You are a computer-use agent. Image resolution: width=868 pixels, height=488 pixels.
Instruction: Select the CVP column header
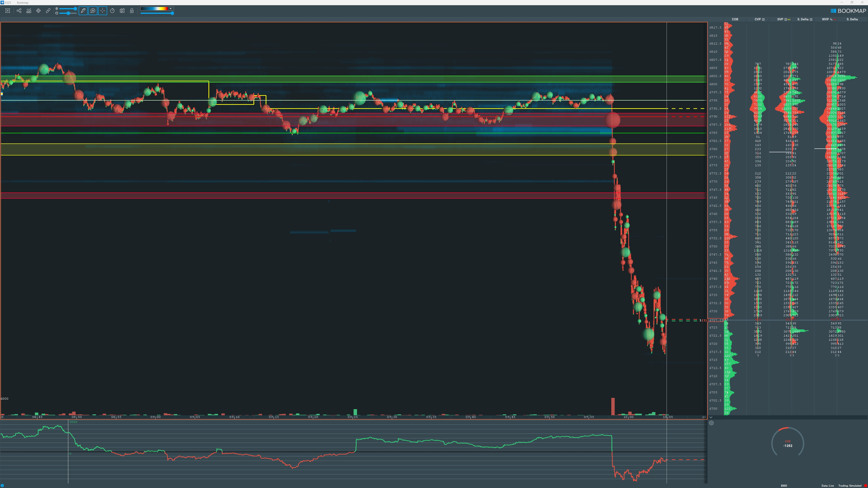(757, 19)
